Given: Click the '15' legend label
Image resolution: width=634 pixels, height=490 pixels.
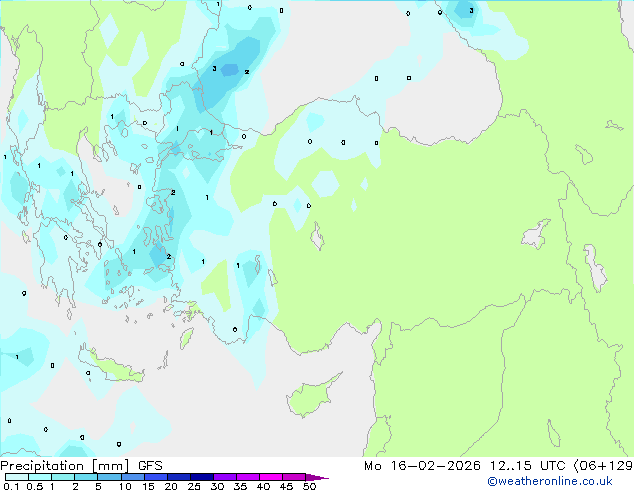Looking at the screenshot, I should coord(148,486).
